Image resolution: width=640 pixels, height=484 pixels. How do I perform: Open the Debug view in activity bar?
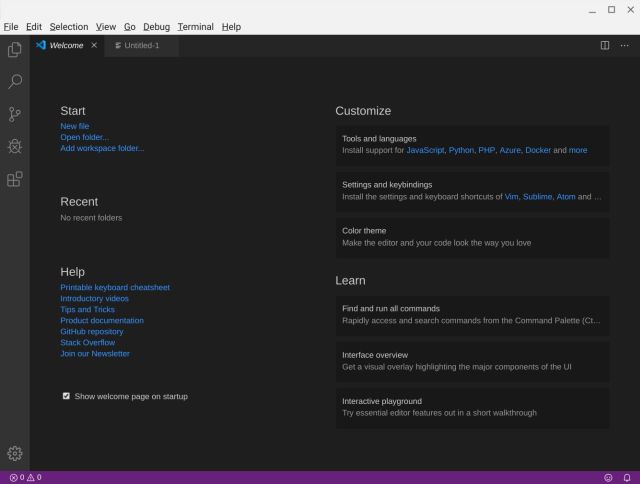(15, 147)
